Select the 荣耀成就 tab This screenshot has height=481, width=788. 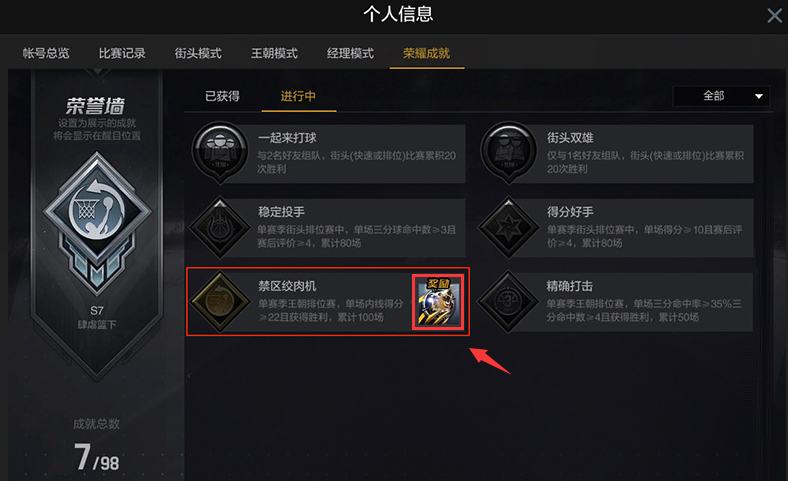click(x=427, y=53)
